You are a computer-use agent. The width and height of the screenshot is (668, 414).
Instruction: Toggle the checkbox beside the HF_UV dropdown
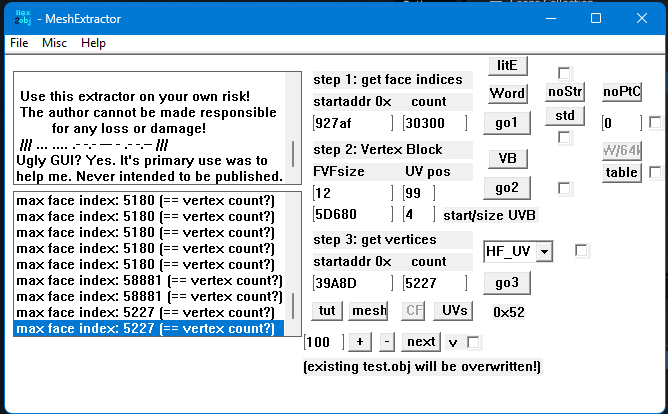coord(581,250)
